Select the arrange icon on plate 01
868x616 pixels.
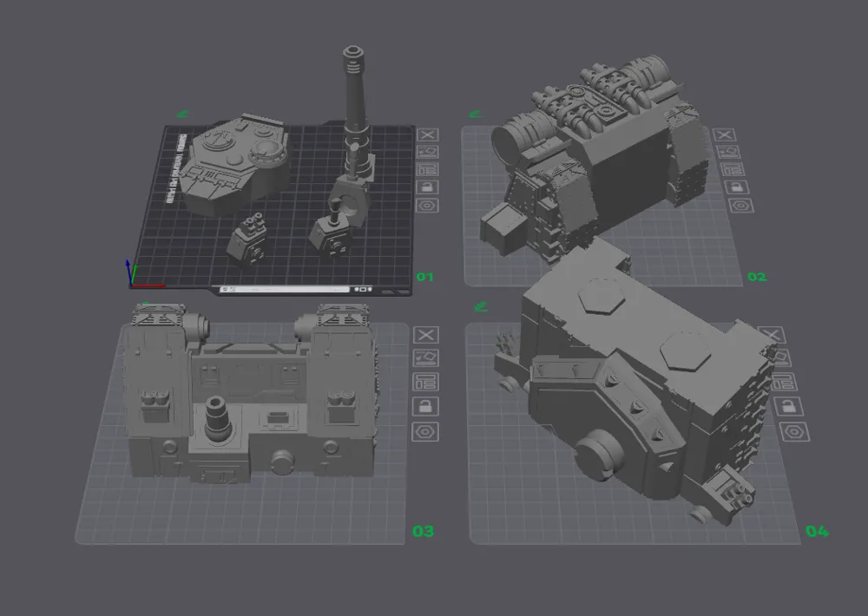click(x=427, y=153)
